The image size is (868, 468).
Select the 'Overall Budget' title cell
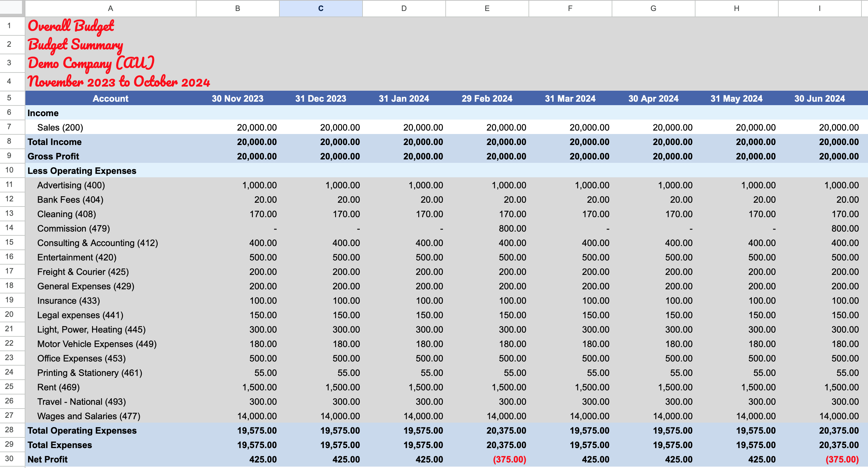[110, 26]
